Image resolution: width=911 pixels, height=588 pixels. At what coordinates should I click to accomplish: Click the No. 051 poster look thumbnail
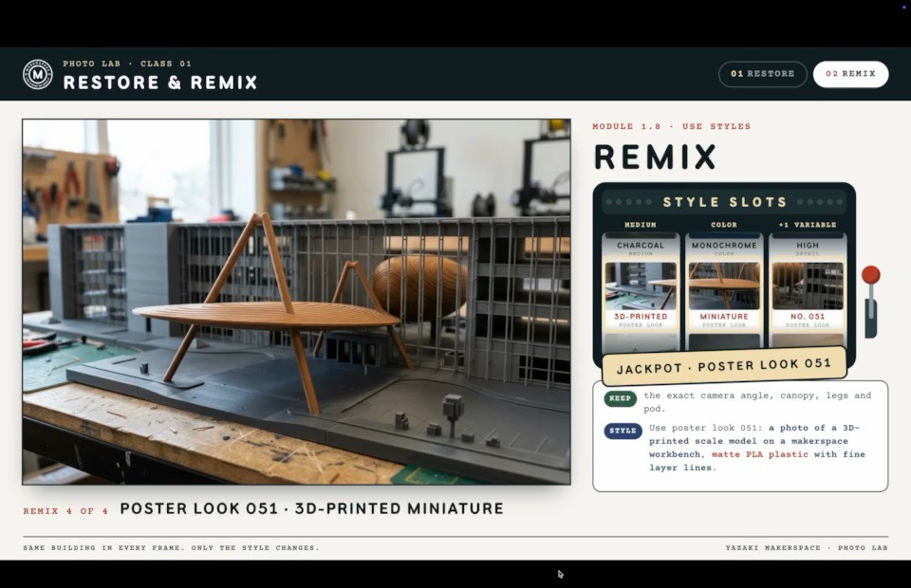[x=808, y=296]
